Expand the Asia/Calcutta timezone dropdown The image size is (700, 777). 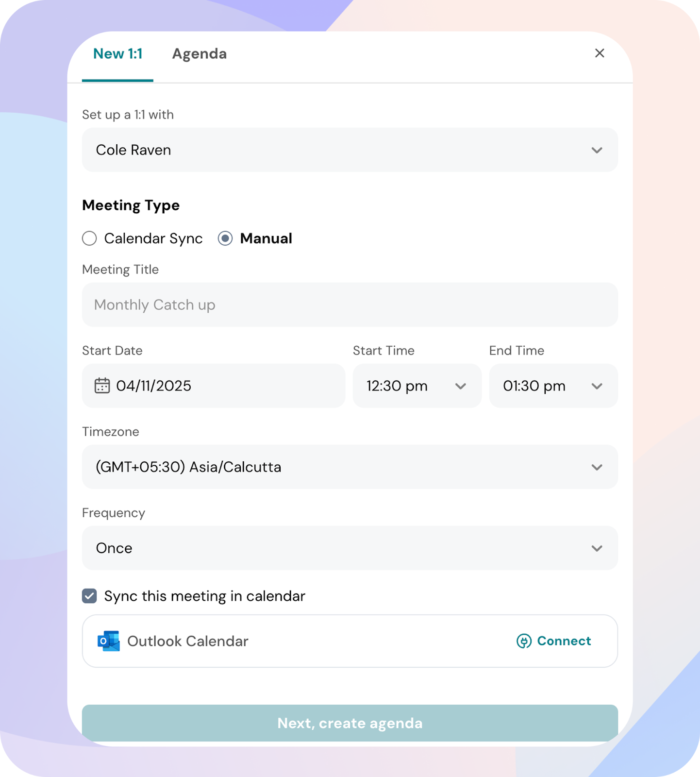tap(350, 467)
